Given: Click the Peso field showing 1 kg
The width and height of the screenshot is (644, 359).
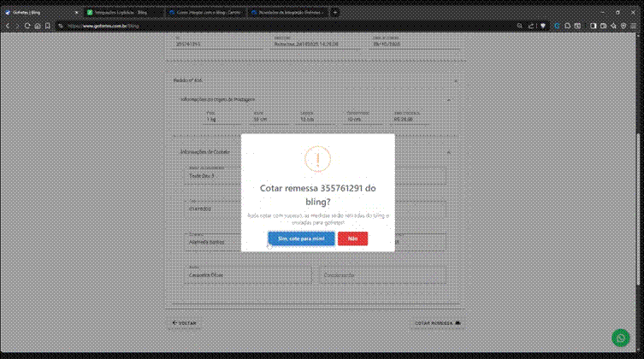Looking at the screenshot, I should point(224,119).
